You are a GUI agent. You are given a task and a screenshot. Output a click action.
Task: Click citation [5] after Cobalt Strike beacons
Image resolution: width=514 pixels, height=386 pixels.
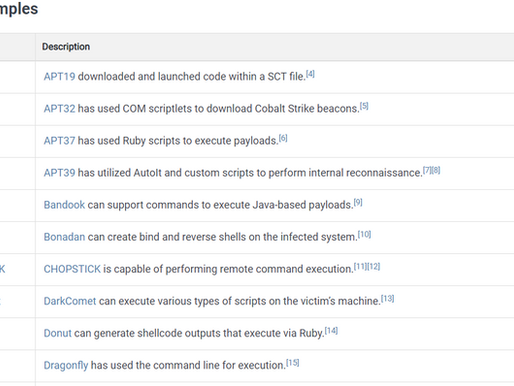click(x=364, y=106)
